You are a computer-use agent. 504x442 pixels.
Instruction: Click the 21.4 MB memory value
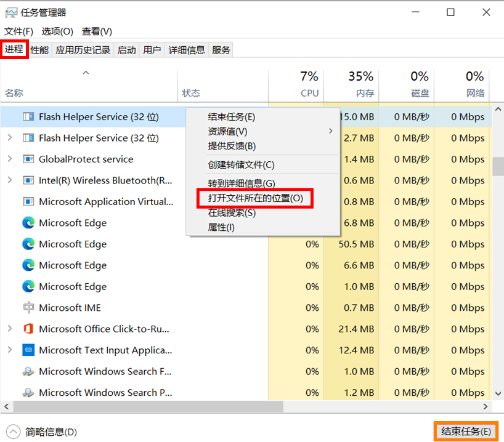pos(356,329)
